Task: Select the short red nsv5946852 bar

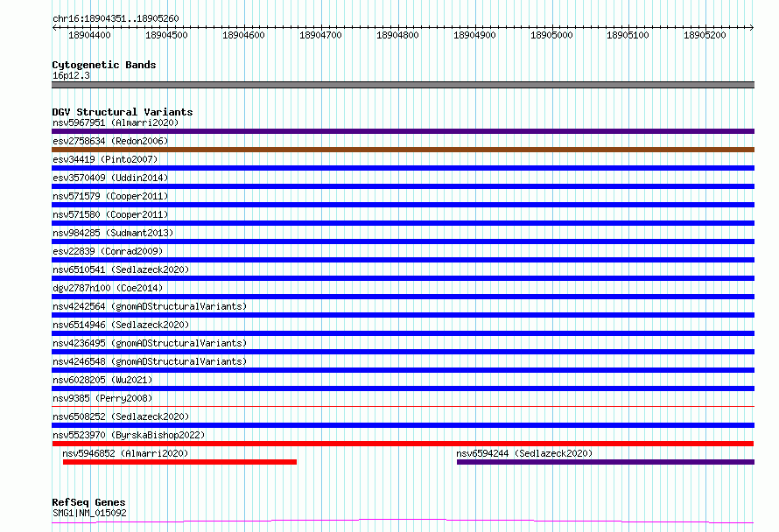Action: point(179,462)
